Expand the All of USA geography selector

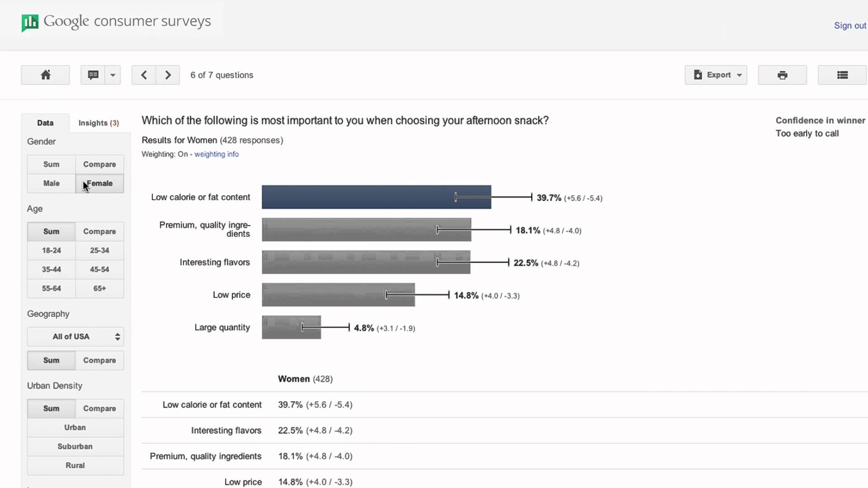pyautogui.click(x=75, y=337)
